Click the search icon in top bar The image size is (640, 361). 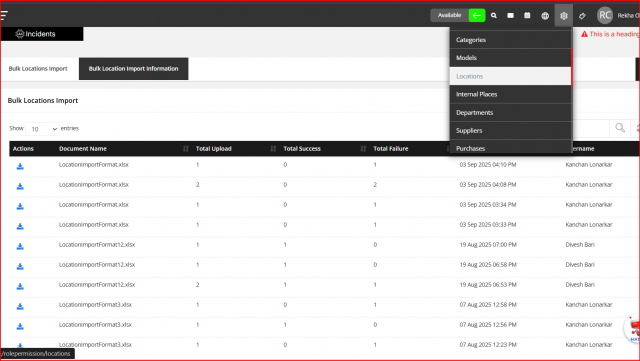[x=494, y=16]
